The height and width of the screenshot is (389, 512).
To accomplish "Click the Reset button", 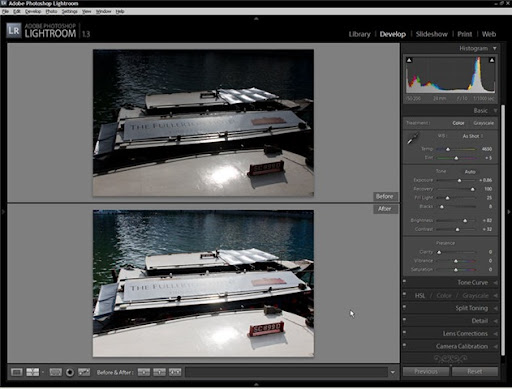I will coord(475,371).
